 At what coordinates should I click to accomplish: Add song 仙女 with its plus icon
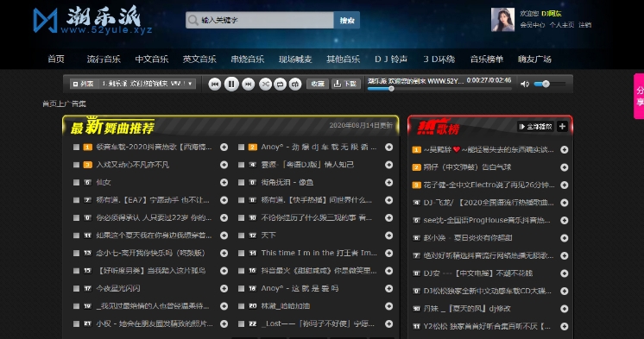[x=224, y=182]
